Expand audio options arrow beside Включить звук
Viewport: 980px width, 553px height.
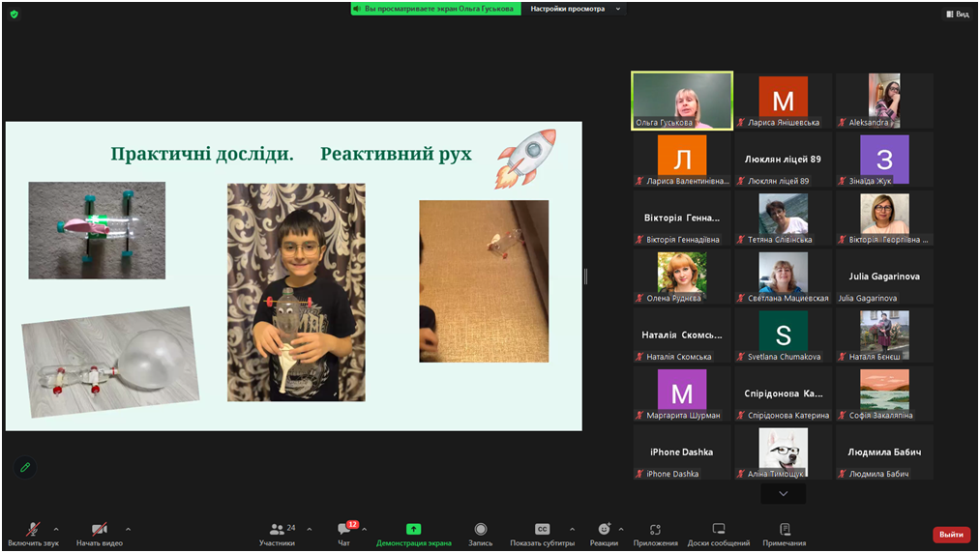pos(56,529)
